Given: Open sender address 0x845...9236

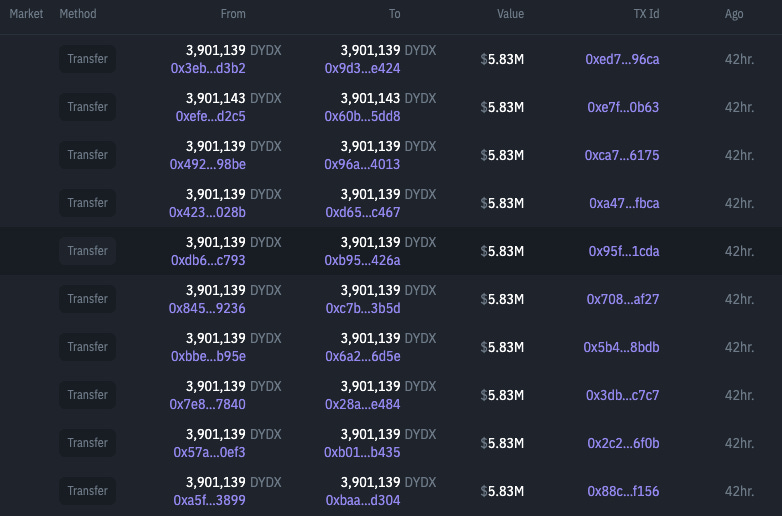Looking at the screenshot, I should (x=207, y=308).
